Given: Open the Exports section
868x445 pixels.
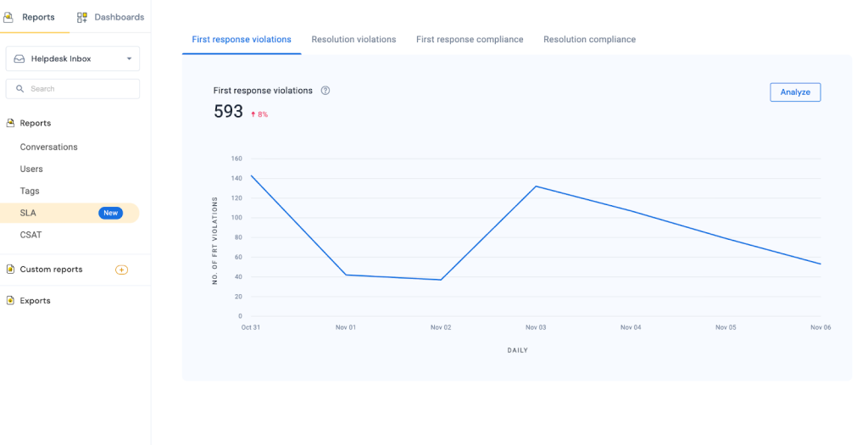Looking at the screenshot, I should (35, 301).
